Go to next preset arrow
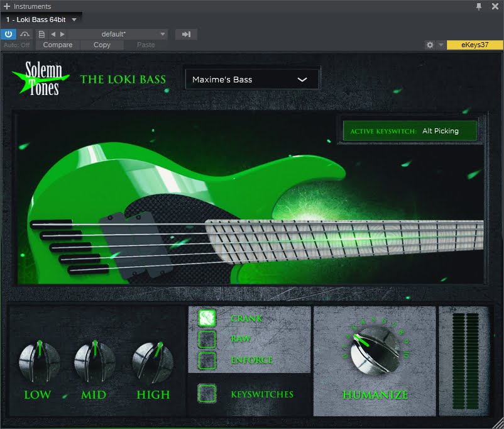The height and width of the screenshot is (429, 504). [62, 34]
